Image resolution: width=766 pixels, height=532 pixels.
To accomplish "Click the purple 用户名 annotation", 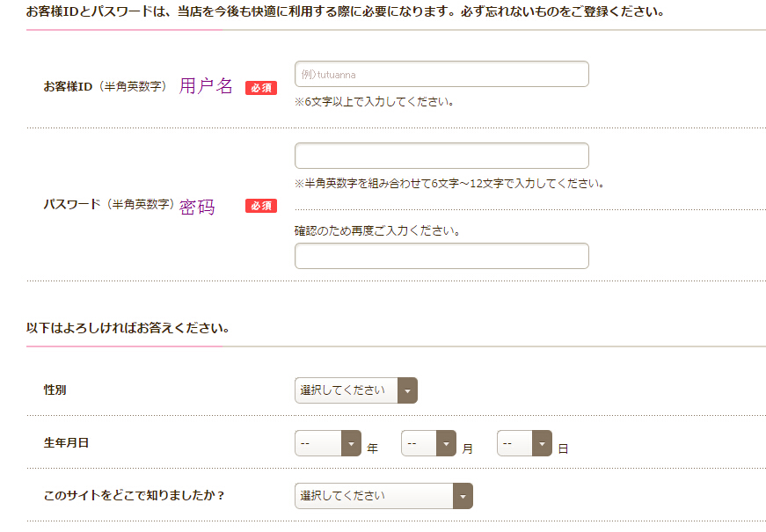I will point(207,86).
